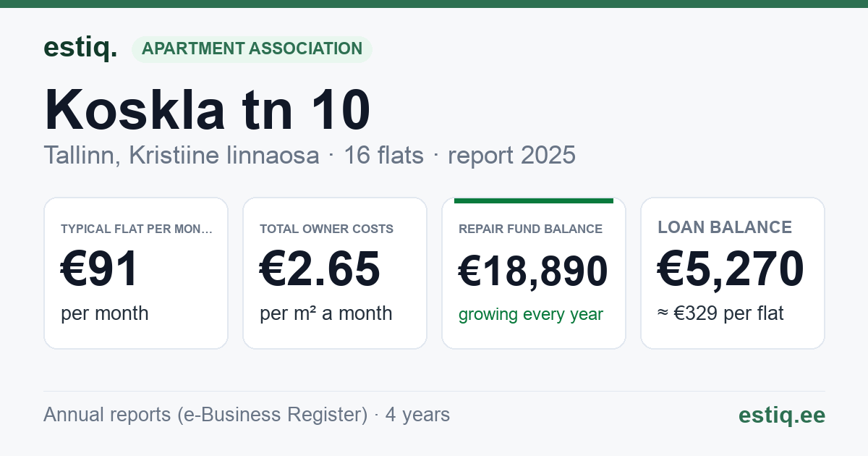Click the '≈ €329 per flat' text

click(720, 313)
